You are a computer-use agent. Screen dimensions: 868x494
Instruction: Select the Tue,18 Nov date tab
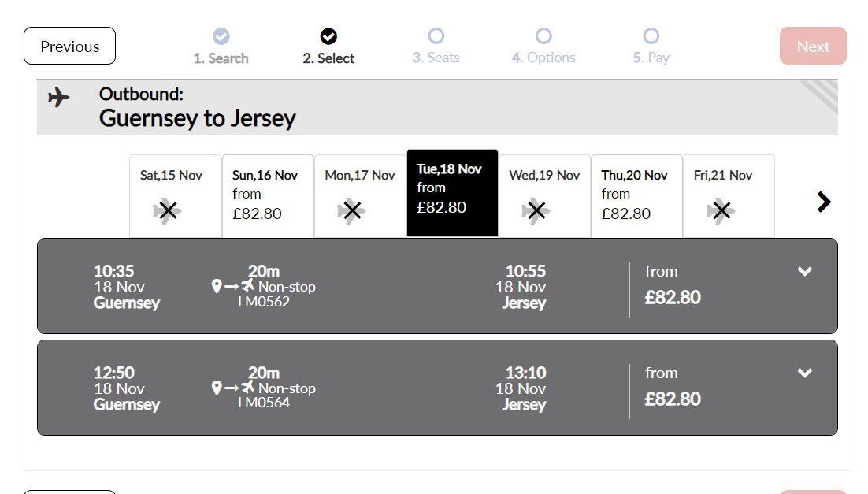tap(452, 193)
